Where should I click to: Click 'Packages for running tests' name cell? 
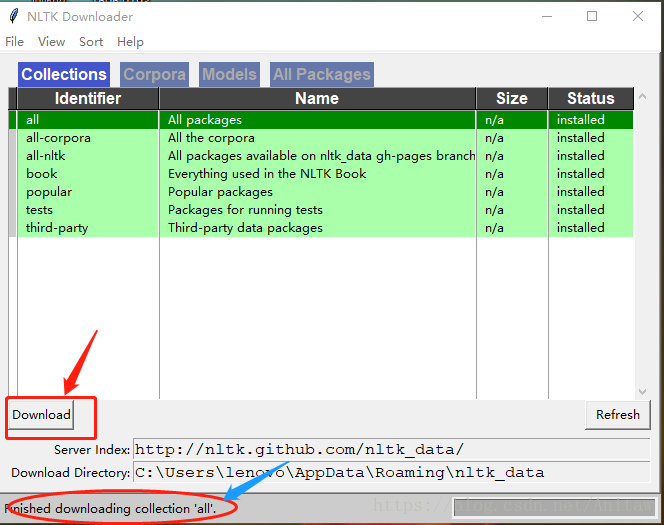click(x=245, y=210)
